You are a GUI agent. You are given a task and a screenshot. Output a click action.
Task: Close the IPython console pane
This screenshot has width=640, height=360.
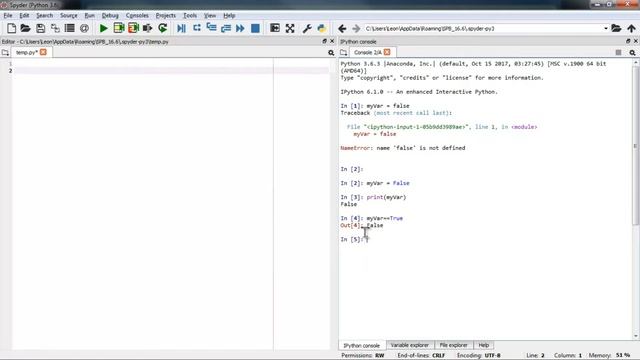pos(636,41)
